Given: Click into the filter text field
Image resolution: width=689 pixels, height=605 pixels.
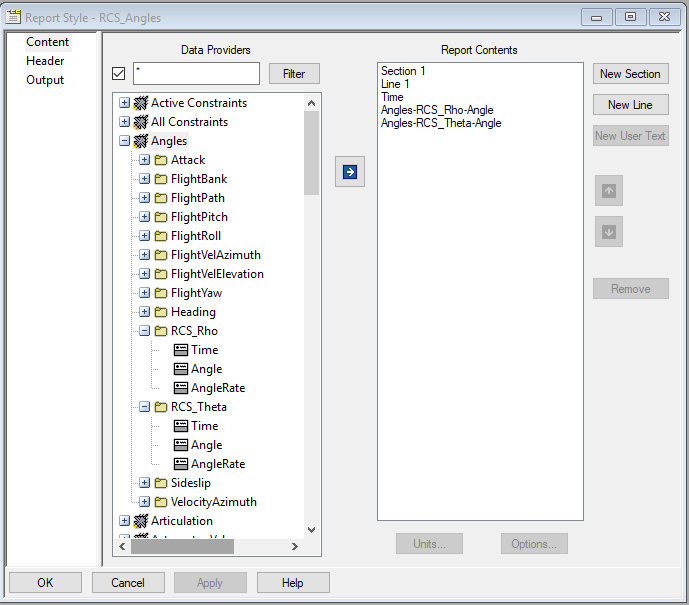Looking at the screenshot, I should tap(196, 73).
